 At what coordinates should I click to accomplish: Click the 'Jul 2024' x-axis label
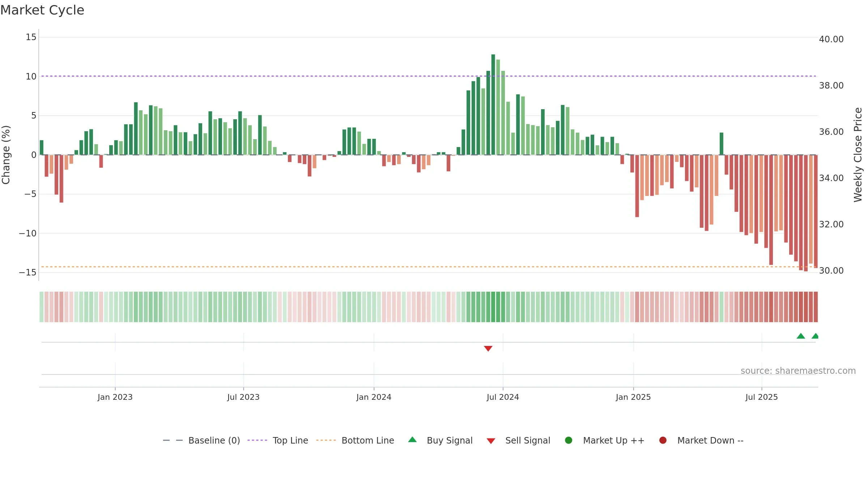pos(503,397)
